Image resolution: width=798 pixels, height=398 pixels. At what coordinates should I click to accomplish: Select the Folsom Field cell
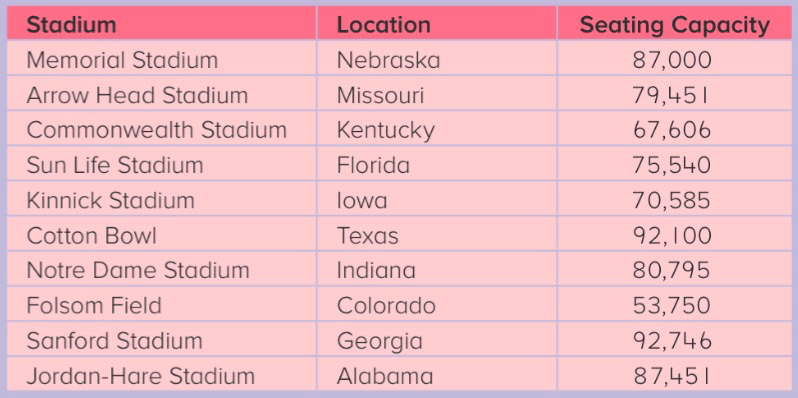click(x=162, y=305)
